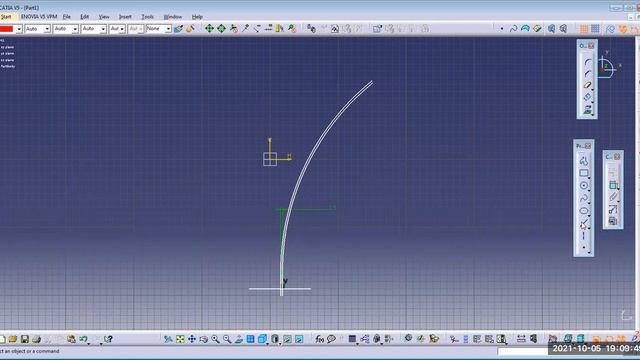Select the Circle tool in Profile toolbar
This screenshot has width=640, height=360.
click(x=584, y=186)
